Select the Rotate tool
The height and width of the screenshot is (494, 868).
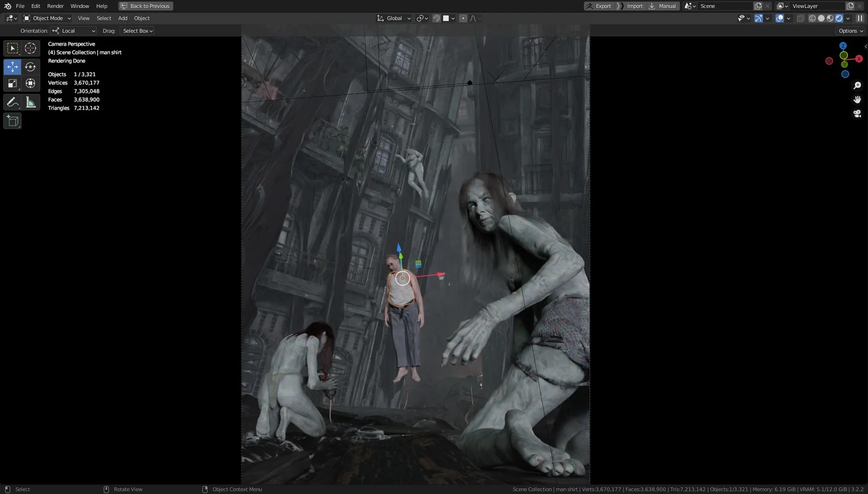click(30, 67)
